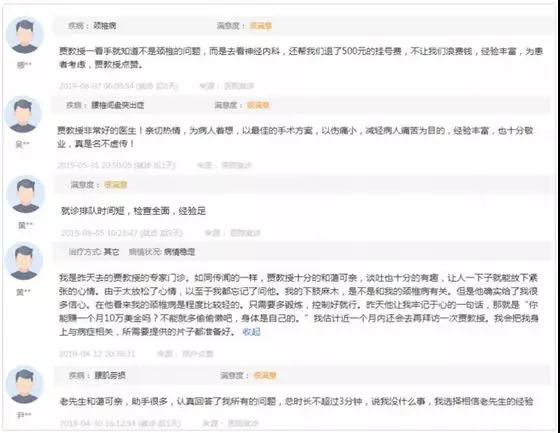Screen dimensions: 560x433
Task: Click disease label 颈椎病
Action: point(105,26)
